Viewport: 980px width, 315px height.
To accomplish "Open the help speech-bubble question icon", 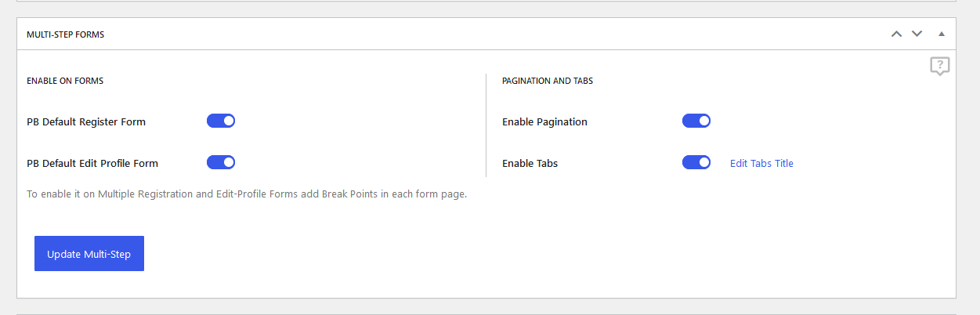I will tap(940, 66).
